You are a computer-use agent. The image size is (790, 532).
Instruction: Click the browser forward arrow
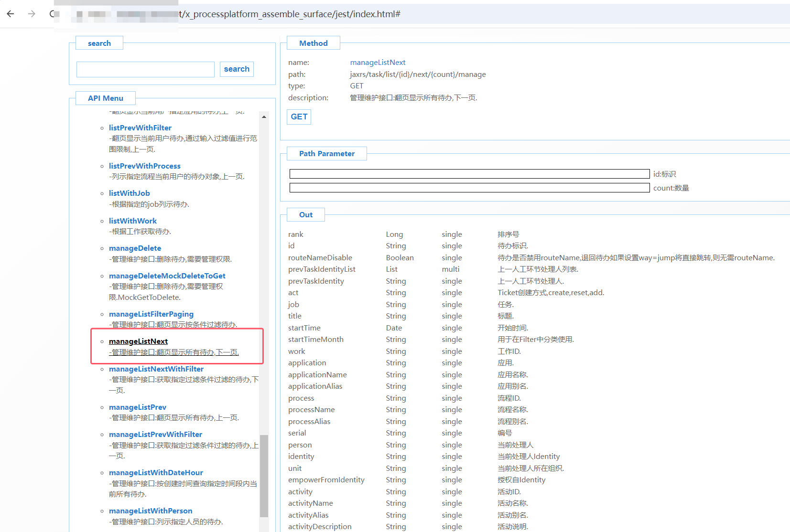[32, 14]
